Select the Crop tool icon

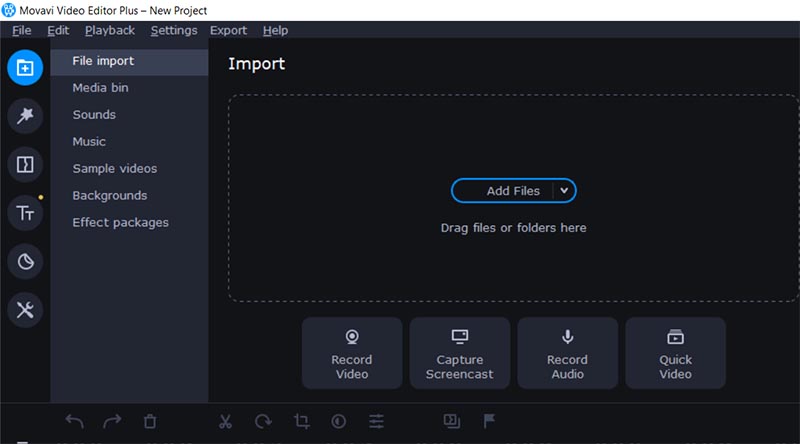301,422
